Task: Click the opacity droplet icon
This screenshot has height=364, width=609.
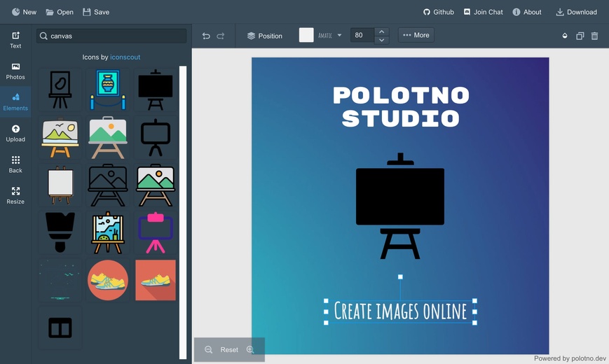Action: click(x=565, y=36)
